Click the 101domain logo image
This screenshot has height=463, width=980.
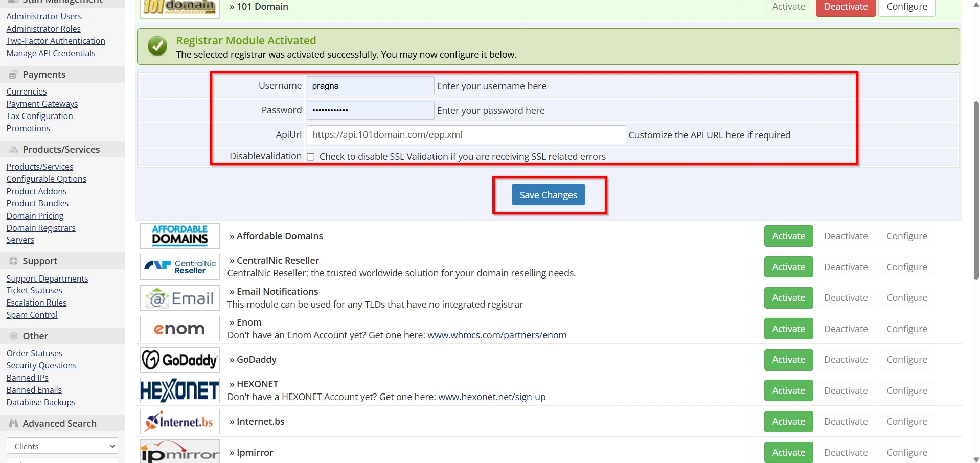coord(180,8)
